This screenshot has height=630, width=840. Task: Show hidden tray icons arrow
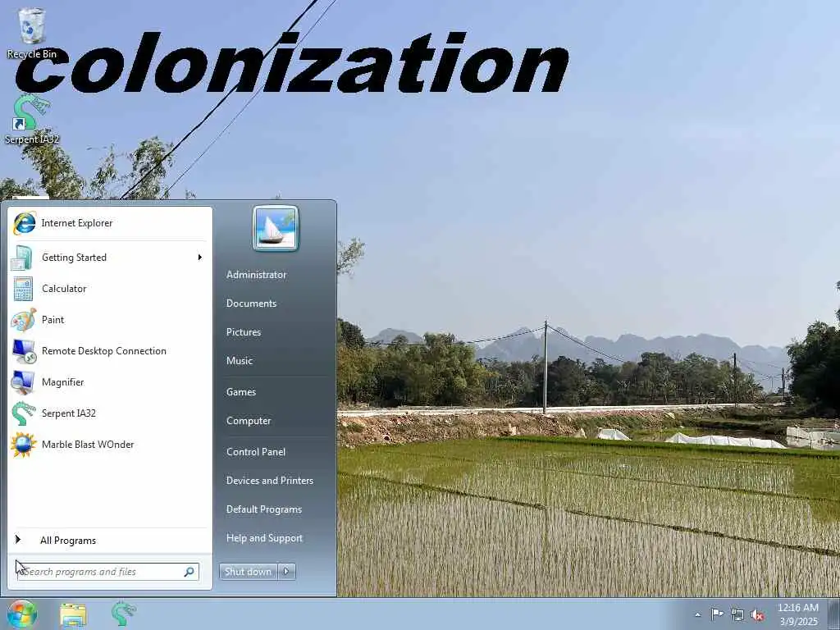click(x=697, y=615)
